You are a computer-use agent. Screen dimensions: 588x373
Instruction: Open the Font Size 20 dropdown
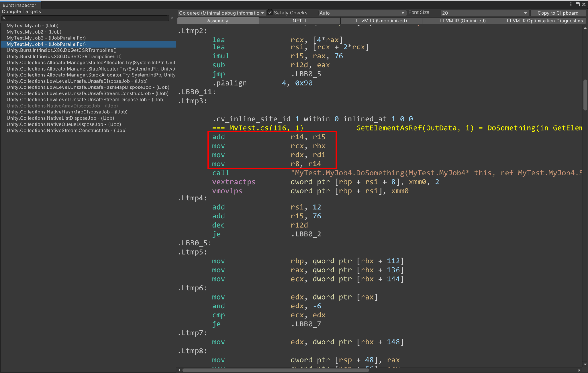click(x=485, y=13)
